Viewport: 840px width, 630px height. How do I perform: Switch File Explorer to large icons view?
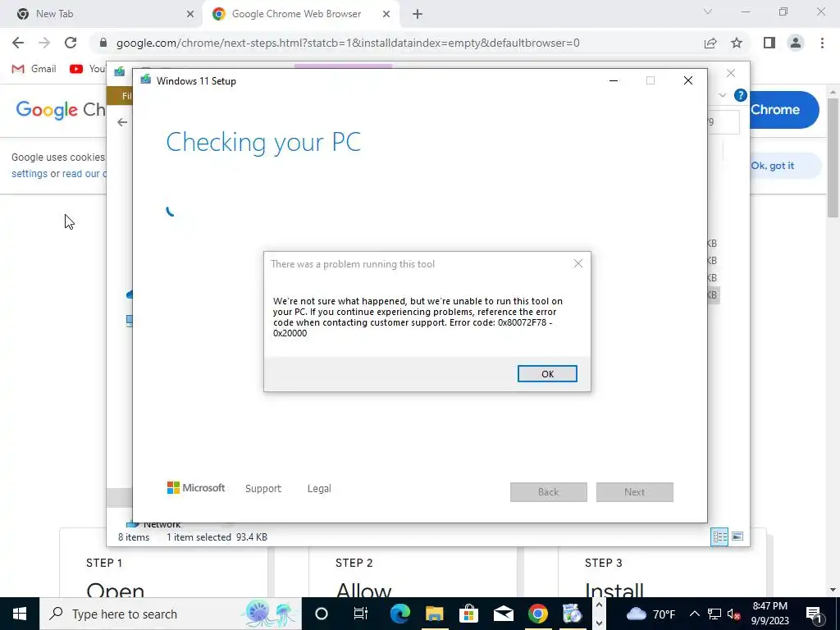(737, 536)
